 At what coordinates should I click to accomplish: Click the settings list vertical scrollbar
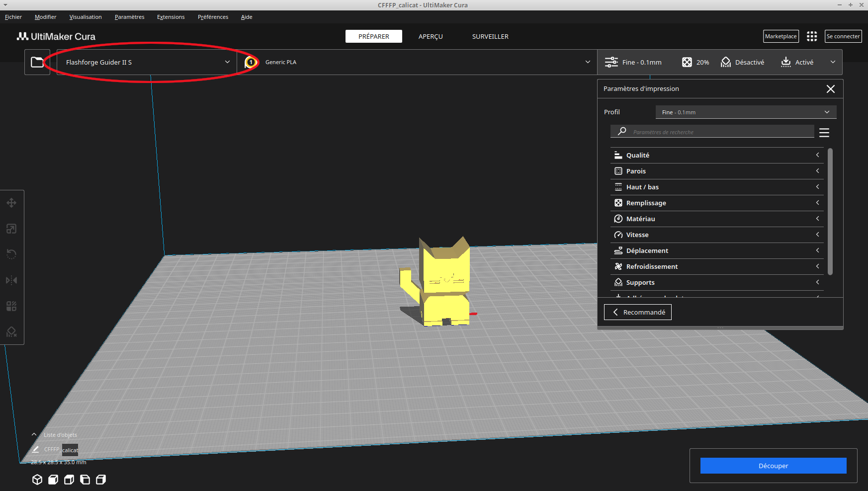pyautogui.click(x=830, y=212)
